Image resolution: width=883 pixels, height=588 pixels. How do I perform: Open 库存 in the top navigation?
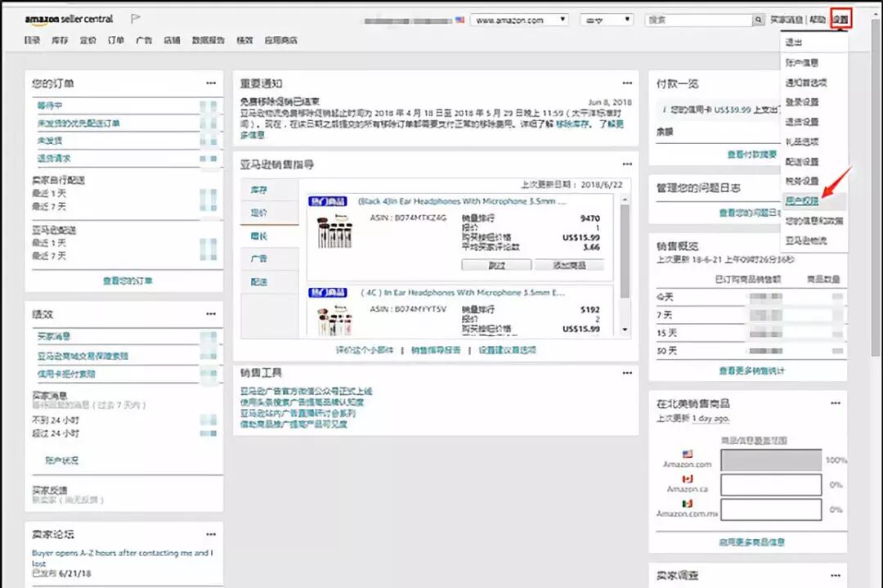pos(60,40)
